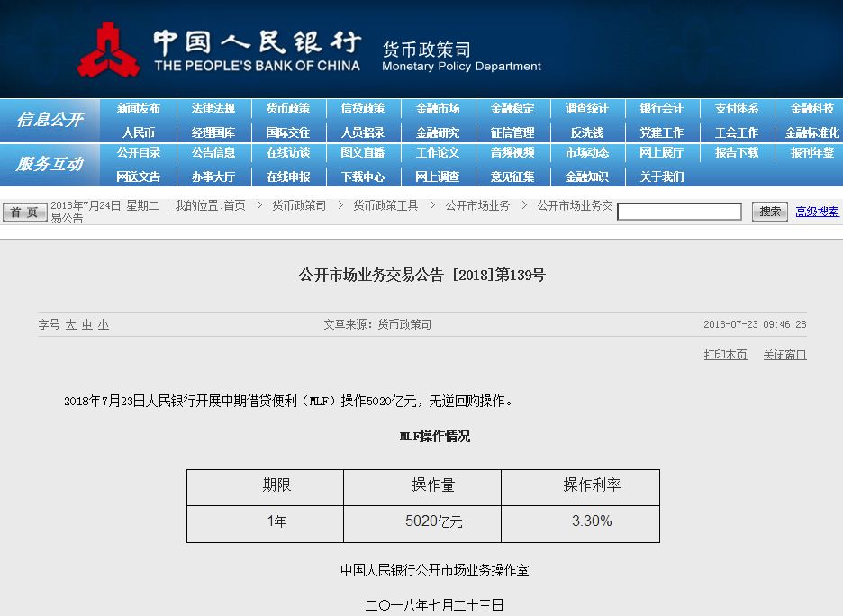This screenshot has width=843, height=616.
Task: Focus the search input field
Action: tap(680, 212)
